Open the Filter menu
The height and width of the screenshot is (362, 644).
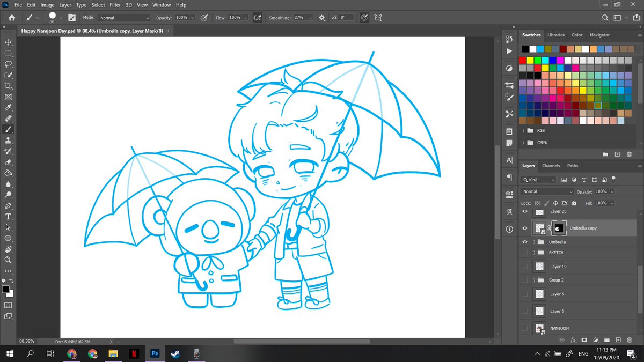(115, 5)
